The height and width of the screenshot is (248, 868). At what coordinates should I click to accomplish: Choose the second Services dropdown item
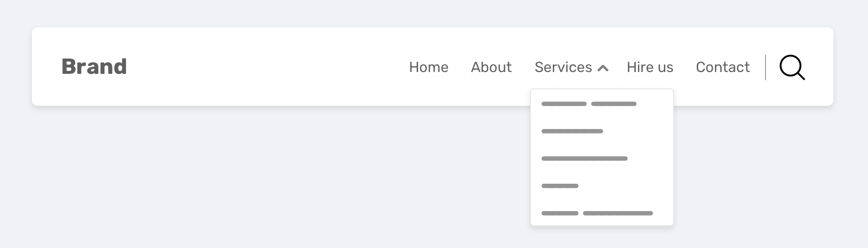click(x=572, y=131)
